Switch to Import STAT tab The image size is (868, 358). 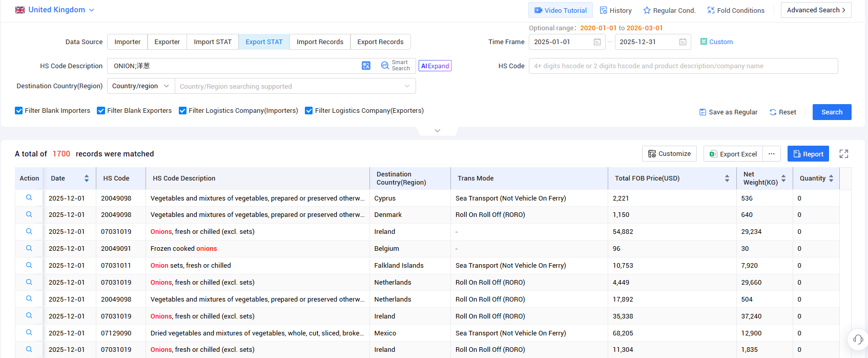(x=213, y=42)
